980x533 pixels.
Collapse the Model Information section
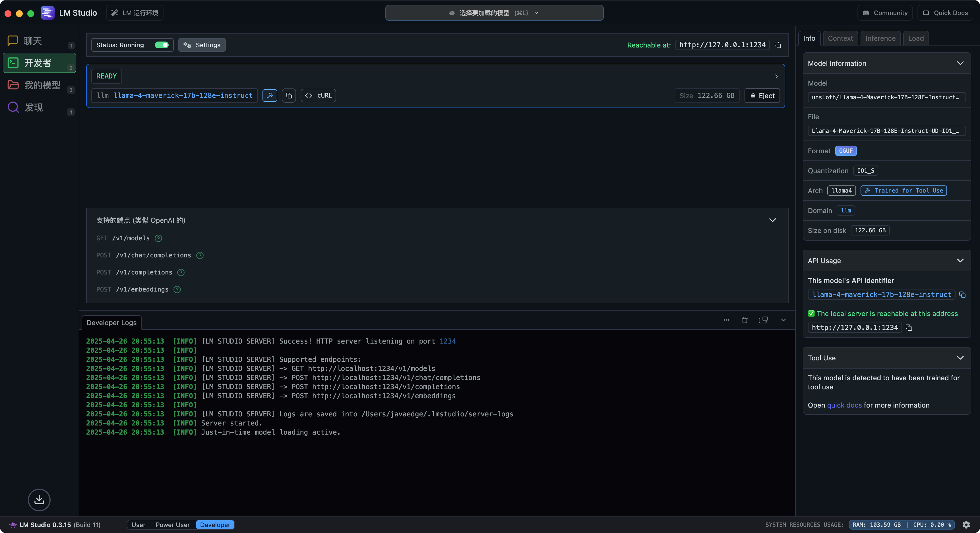click(x=960, y=63)
